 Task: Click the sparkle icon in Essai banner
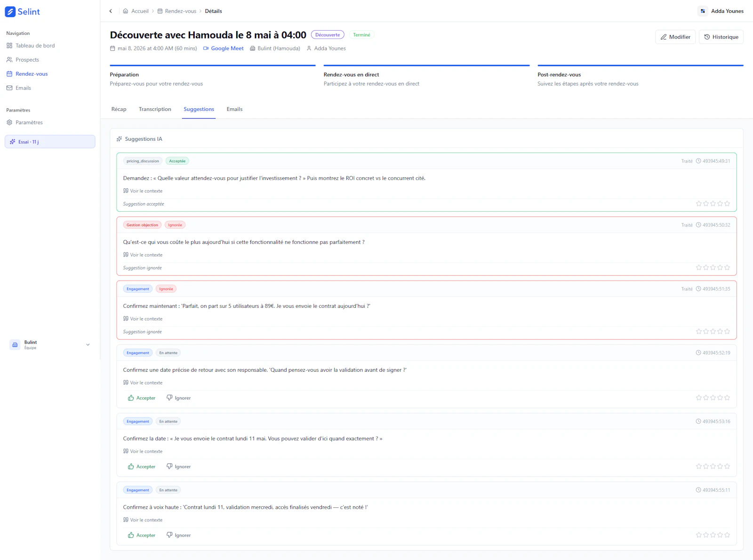click(x=13, y=142)
